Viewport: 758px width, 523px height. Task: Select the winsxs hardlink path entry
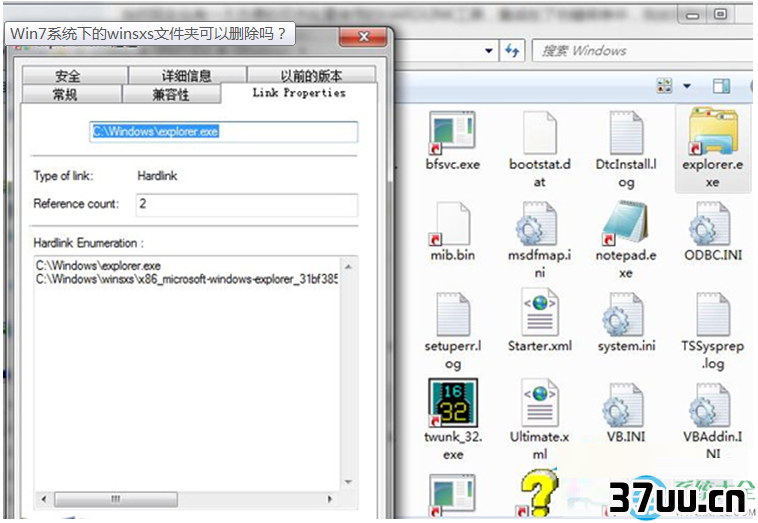tap(187, 279)
